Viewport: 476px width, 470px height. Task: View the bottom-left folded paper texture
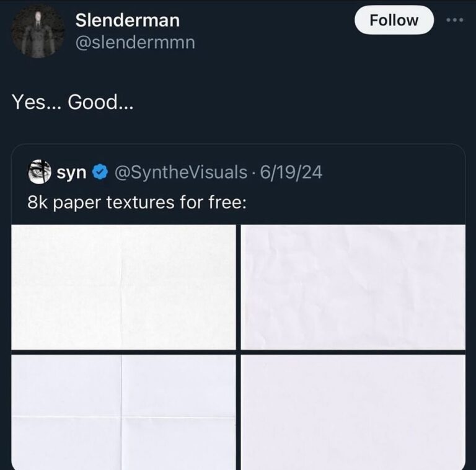(x=123, y=412)
